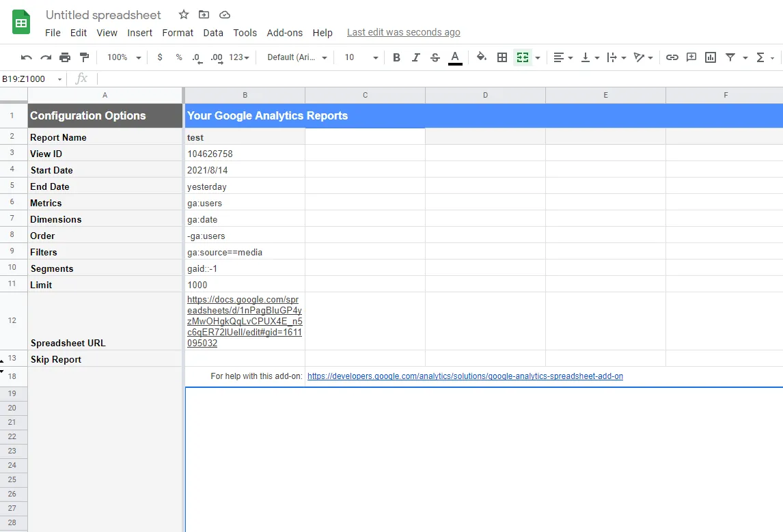Click the cell containing '104626758'
This screenshot has width=783, height=532.
245,154
